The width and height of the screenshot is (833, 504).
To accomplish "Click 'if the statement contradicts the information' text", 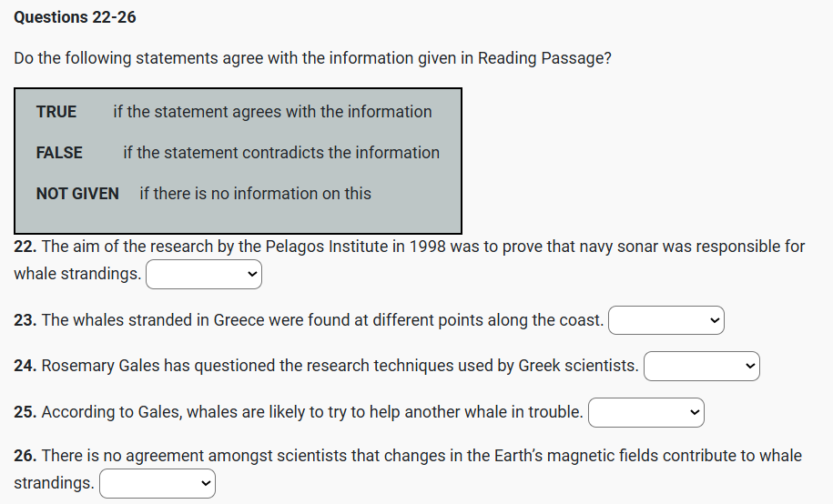I will 281,153.
